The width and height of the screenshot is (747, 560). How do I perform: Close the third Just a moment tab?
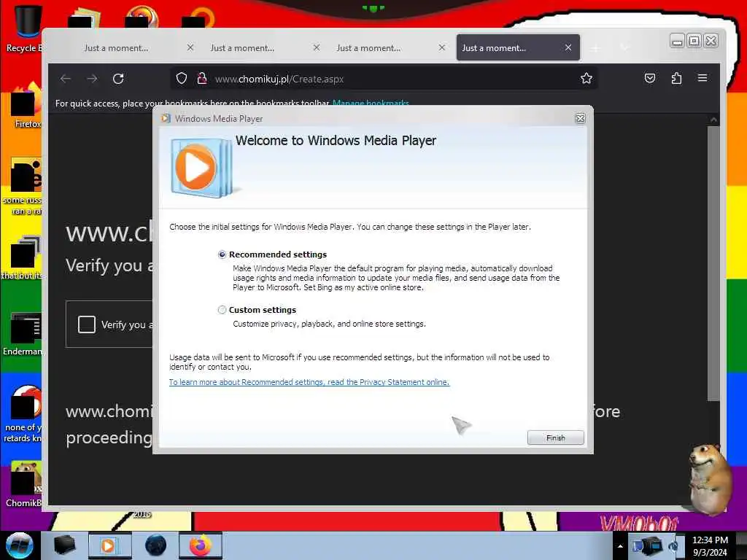click(x=441, y=47)
